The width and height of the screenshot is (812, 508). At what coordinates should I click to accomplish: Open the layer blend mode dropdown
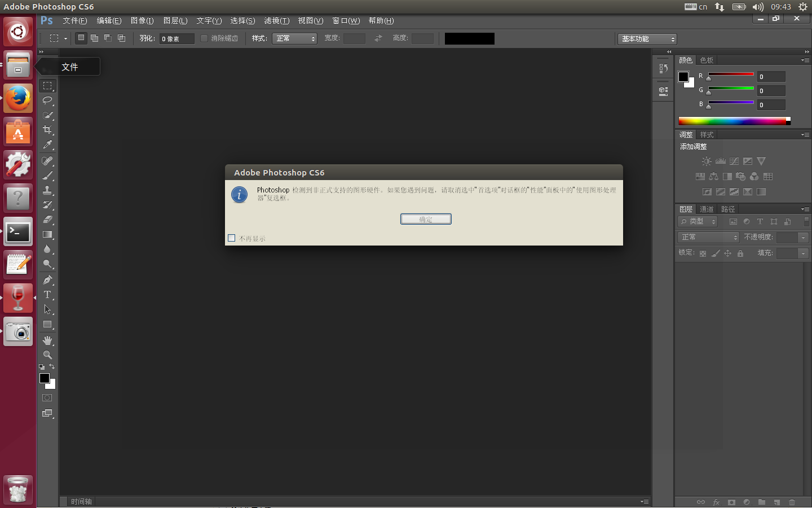[x=708, y=237]
